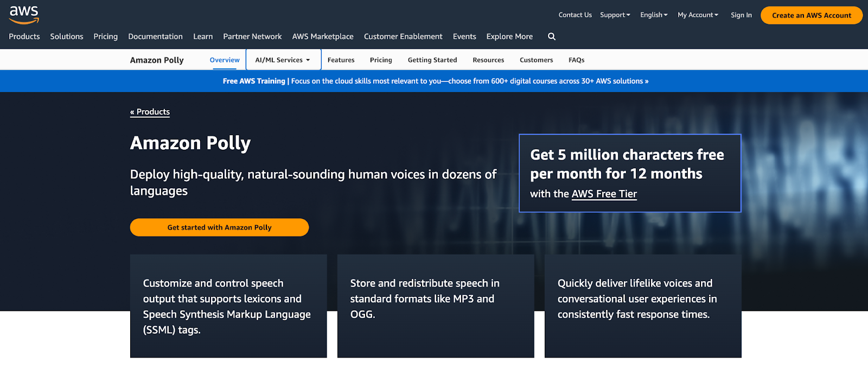The image size is (868, 388).
Task: Open Partner Network menu
Action: point(252,36)
